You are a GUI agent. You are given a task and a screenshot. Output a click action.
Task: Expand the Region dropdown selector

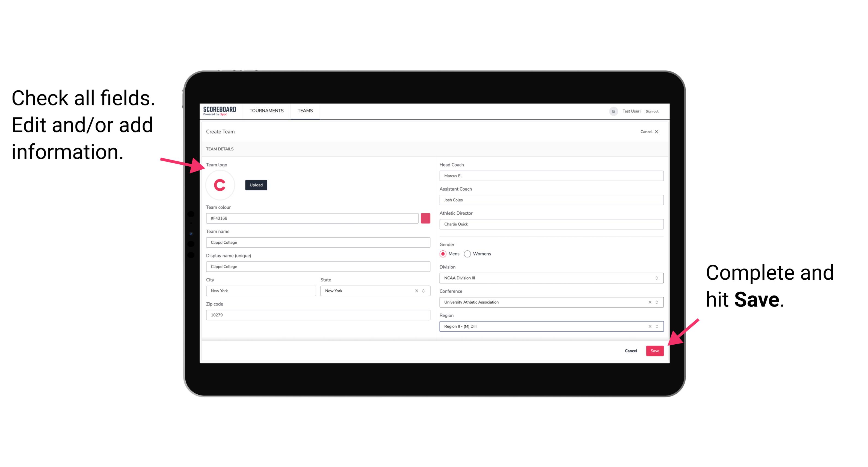point(657,327)
